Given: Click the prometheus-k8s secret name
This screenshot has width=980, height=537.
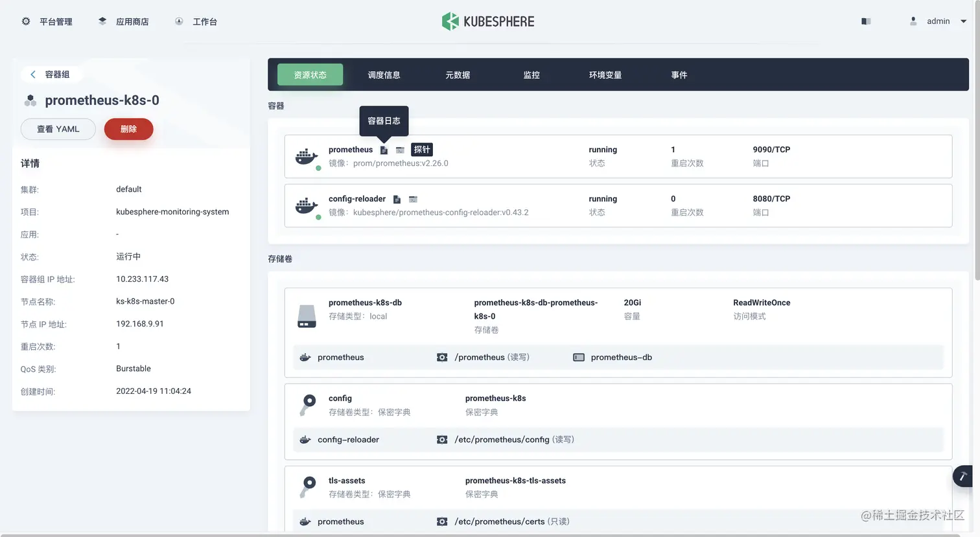Looking at the screenshot, I should pyautogui.click(x=495, y=398).
